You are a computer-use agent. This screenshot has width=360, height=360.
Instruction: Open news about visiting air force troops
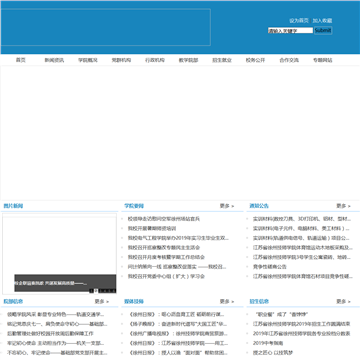(x=164, y=219)
